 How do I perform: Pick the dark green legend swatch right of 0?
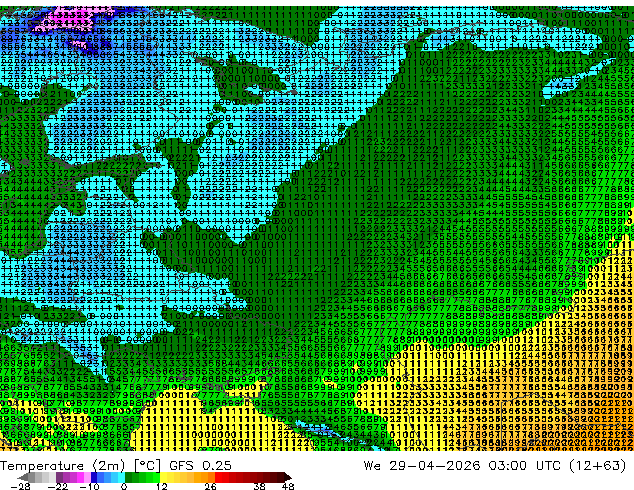click(129, 477)
